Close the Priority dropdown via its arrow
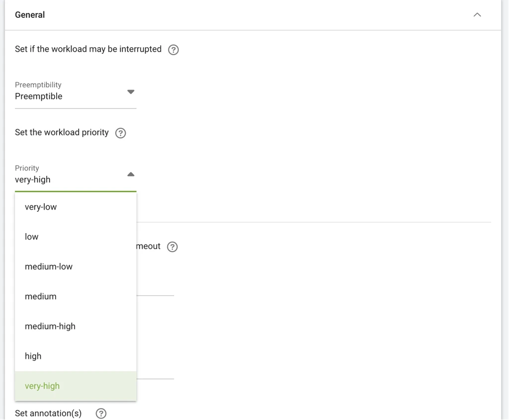Screen dimensions: 509x420 [131, 174]
